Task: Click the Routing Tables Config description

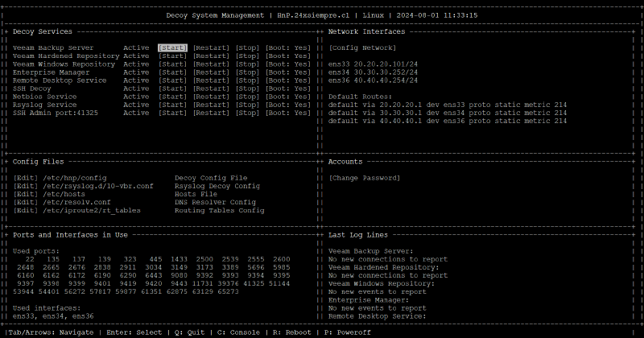Action: [x=219, y=210]
